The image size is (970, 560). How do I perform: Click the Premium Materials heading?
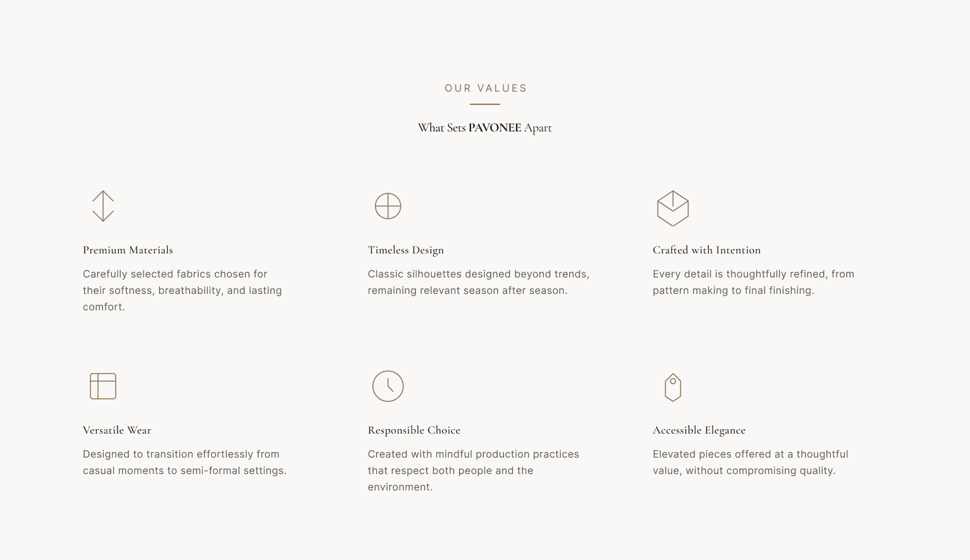pyautogui.click(x=128, y=250)
